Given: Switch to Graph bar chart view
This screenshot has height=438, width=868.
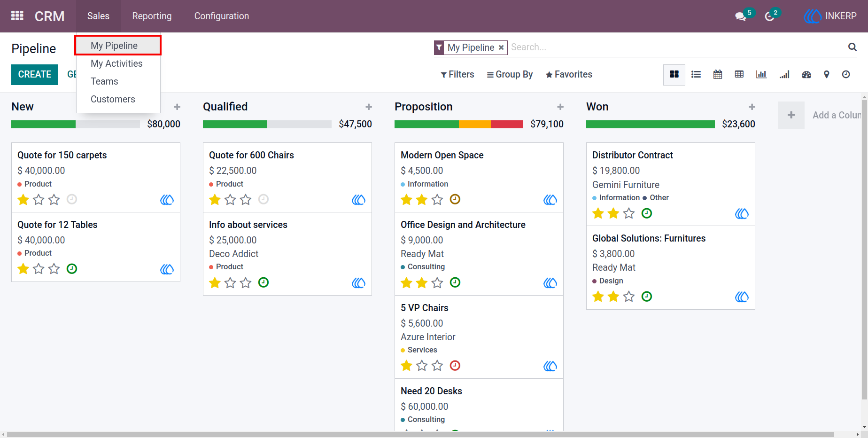Looking at the screenshot, I should click(761, 74).
